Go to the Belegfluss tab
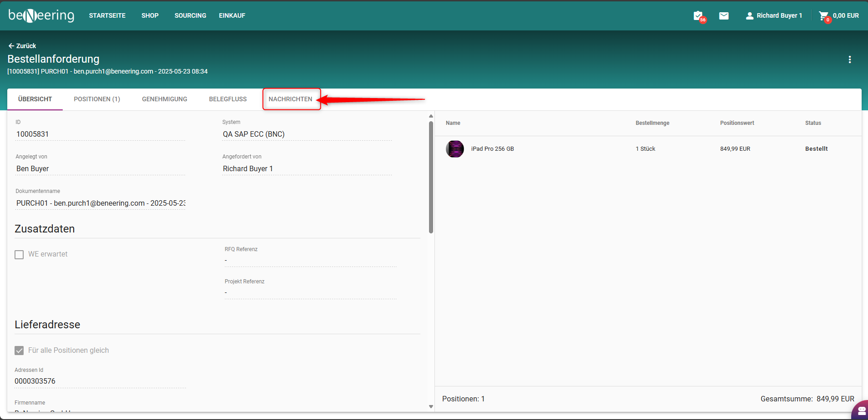Image resolution: width=868 pixels, height=420 pixels. (228, 99)
